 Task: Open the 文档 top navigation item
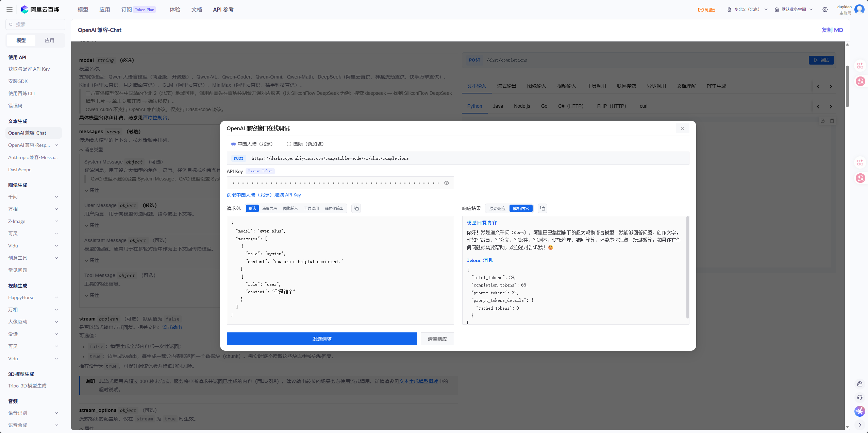coord(197,10)
